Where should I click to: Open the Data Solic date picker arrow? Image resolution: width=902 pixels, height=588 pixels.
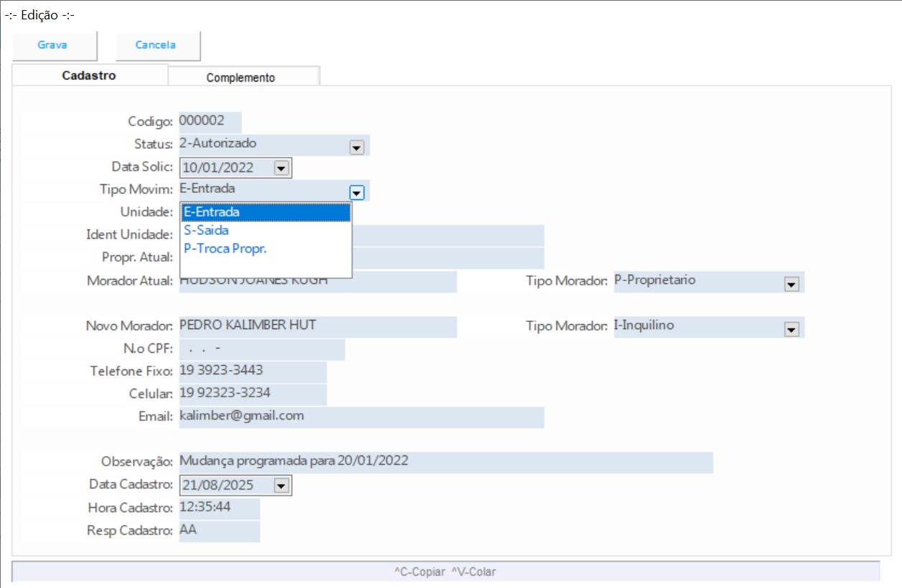[281, 169]
